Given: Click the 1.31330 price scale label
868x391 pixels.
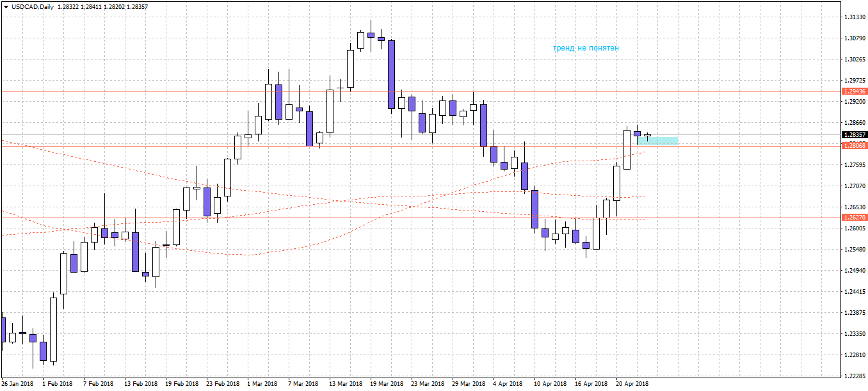Looking at the screenshot, I should 855,17.
